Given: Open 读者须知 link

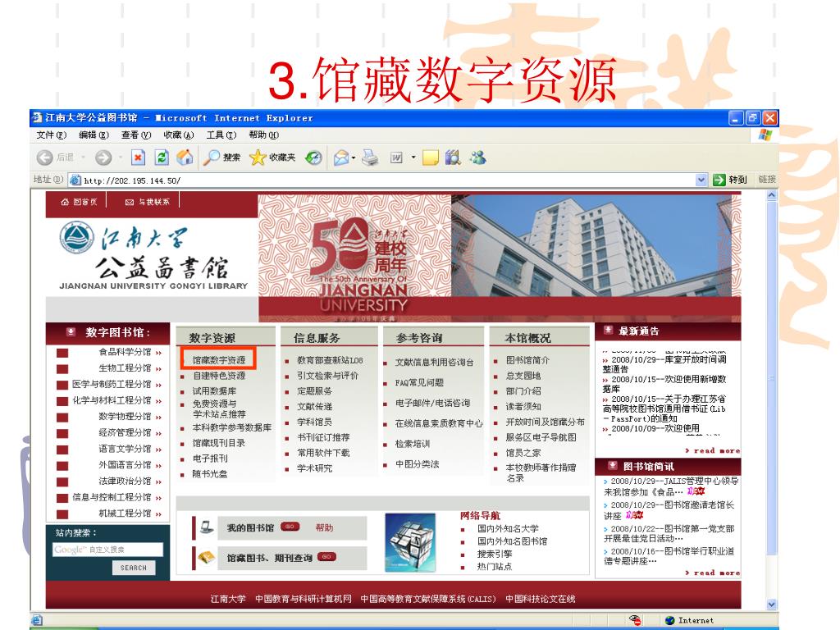Looking at the screenshot, I should [523, 407].
